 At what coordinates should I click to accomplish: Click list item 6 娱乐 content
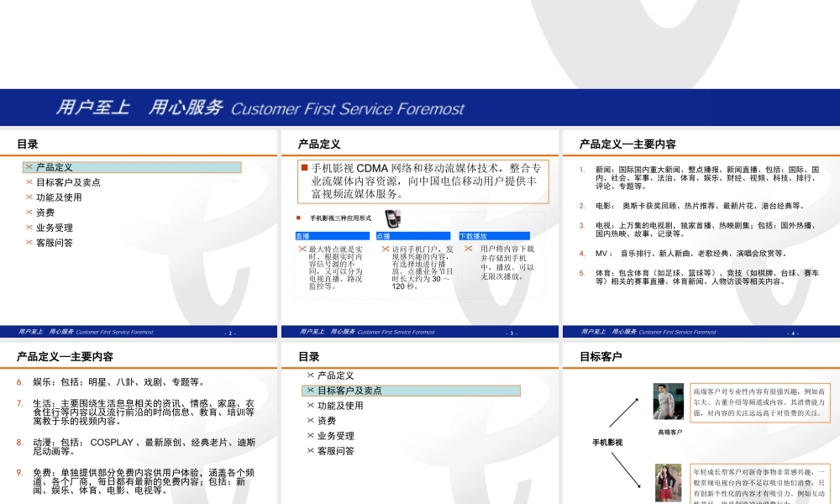[118, 382]
